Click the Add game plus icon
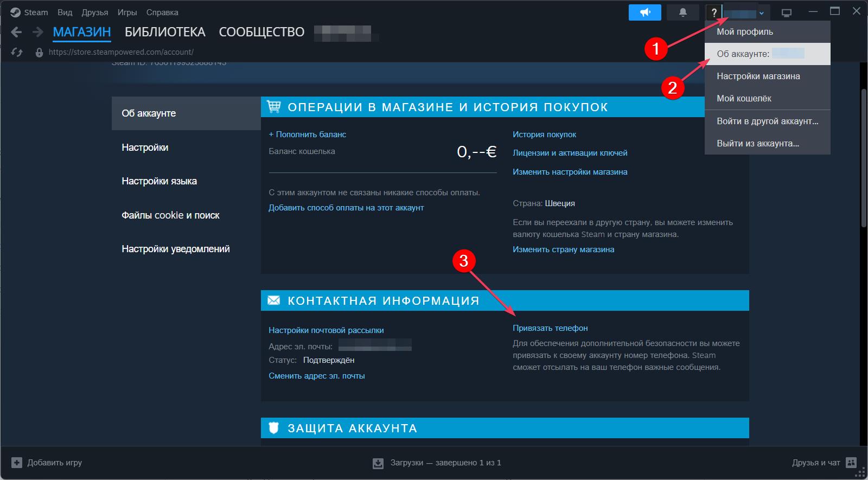Image resolution: width=868 pixels, height=480 pixels. [17, 463]
